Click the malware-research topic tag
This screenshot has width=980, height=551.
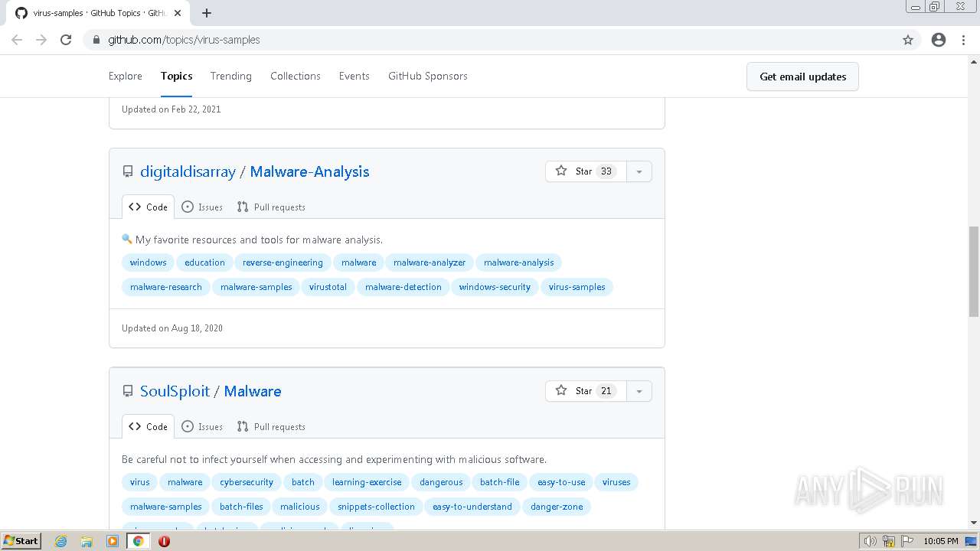tap(166, 287)
